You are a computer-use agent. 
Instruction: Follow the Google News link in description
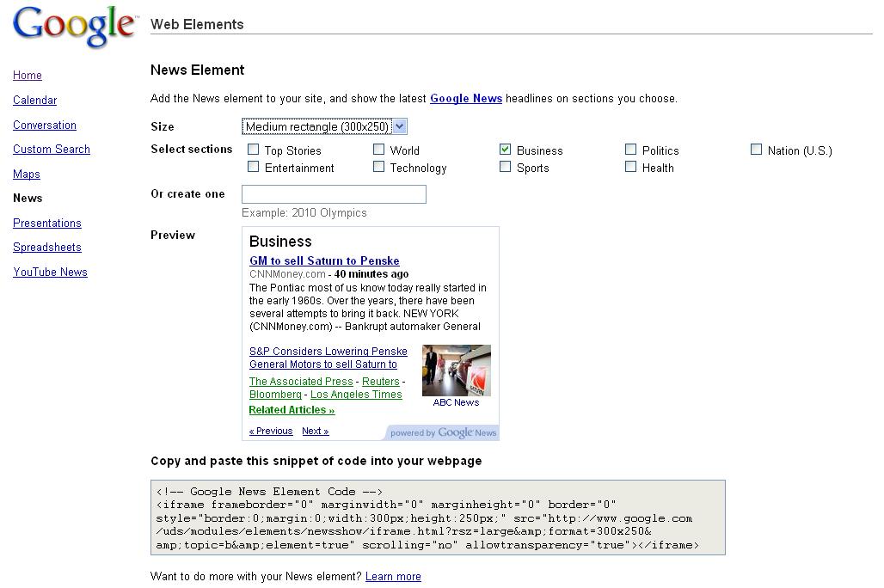466,98
